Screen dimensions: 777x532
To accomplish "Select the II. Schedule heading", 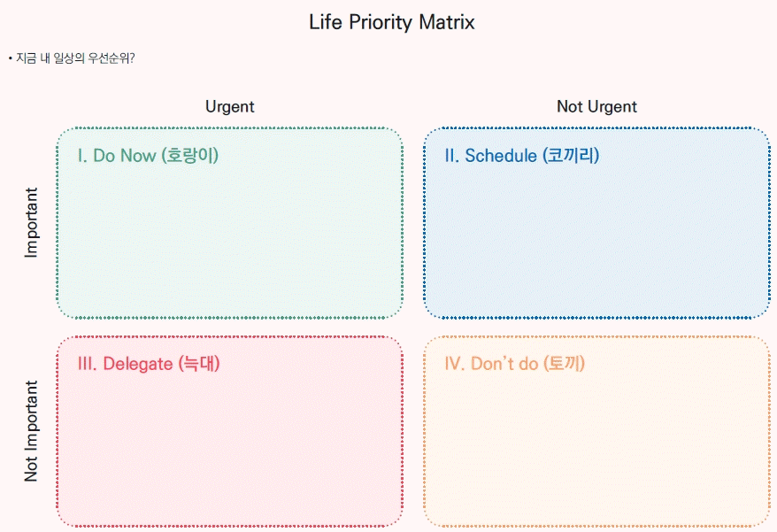I will [522, 156].
